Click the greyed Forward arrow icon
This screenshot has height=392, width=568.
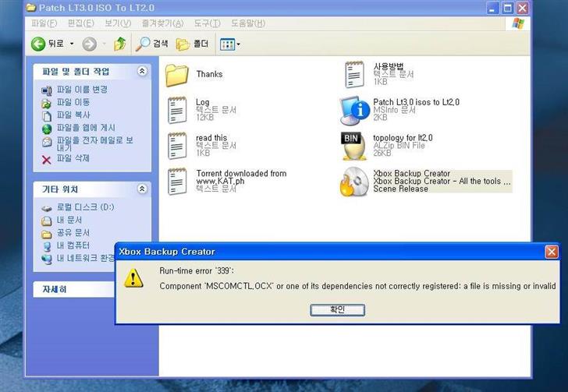(89, 44)
